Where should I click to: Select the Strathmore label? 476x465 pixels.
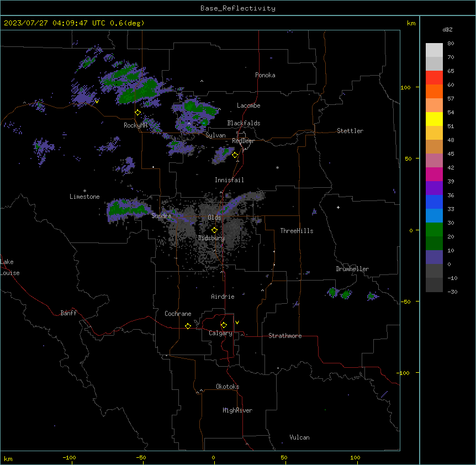[285, 336]
